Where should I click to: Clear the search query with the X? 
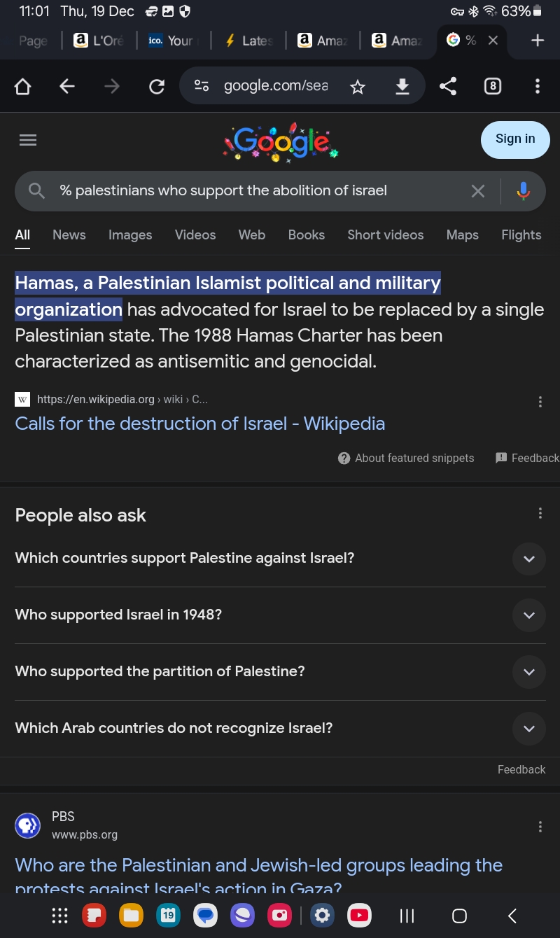click(x=478, y=190)
